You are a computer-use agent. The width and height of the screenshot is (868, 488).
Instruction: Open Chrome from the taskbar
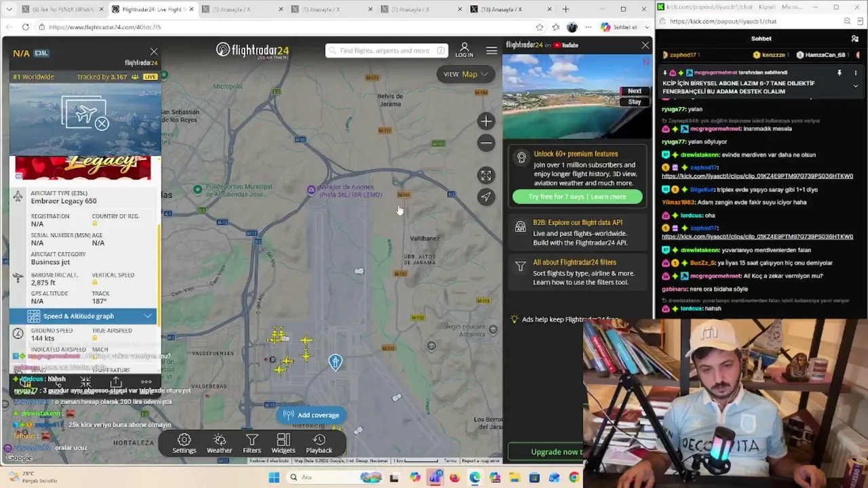pyautogui.click(x=574, y=478)
